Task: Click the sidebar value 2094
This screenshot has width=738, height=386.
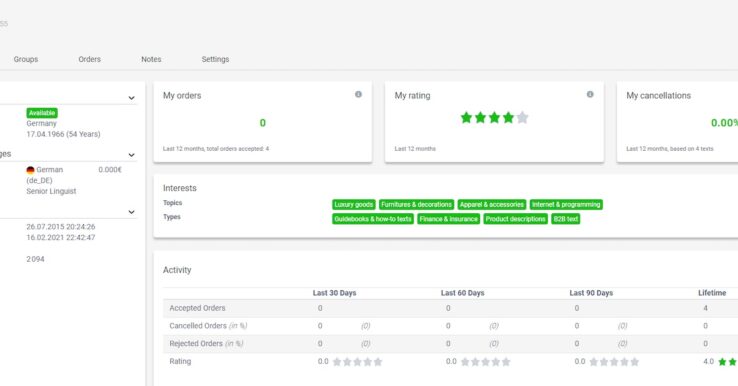Action: point(35,259)
